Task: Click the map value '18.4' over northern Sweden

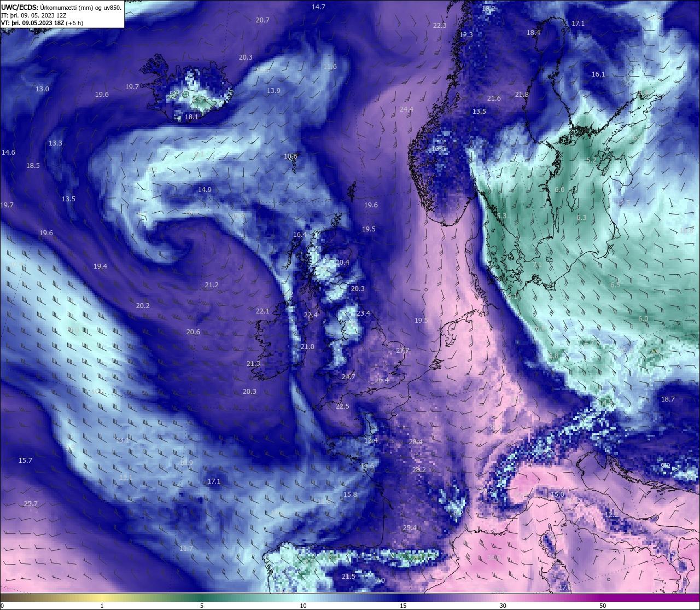Action: [533, 33]
